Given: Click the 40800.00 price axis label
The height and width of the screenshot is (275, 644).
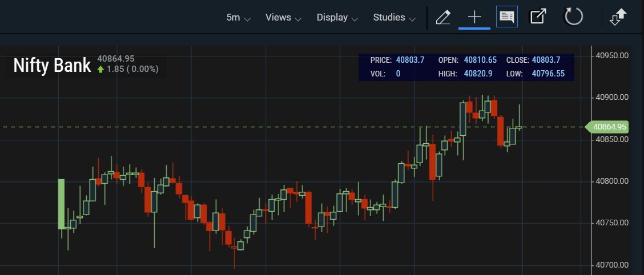Looking at the screenshot, I should 612,181.
